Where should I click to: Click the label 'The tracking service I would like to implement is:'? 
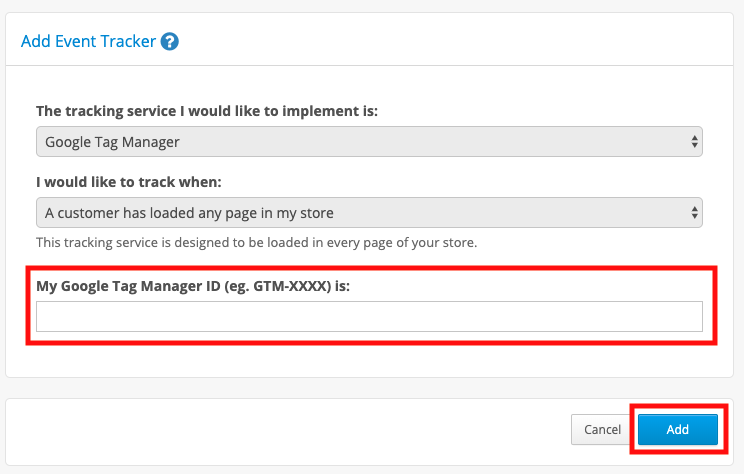pyautogui.click(x=207, y=111)
